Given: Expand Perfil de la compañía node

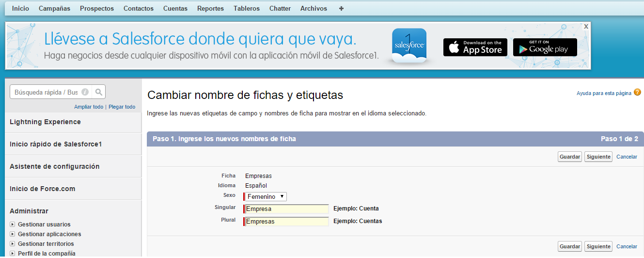Looking at the screenshot, I should click(13, 254).
